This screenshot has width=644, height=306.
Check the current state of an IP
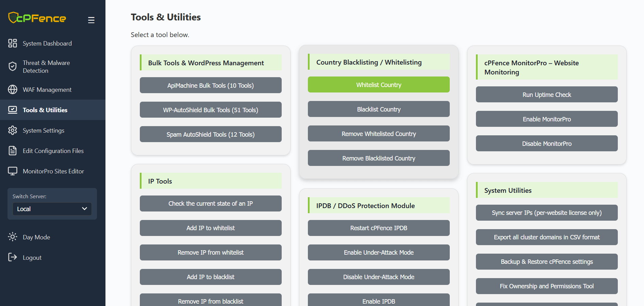[x=211, y=203]
